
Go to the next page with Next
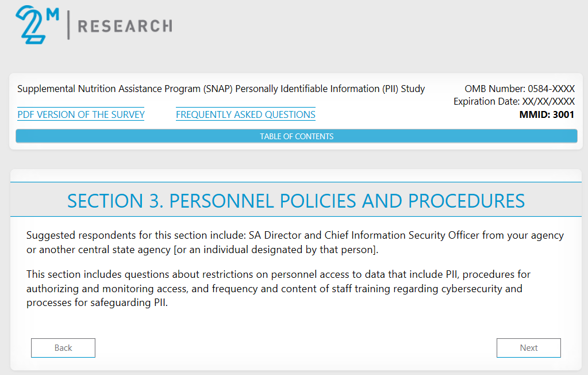point(528,348)
